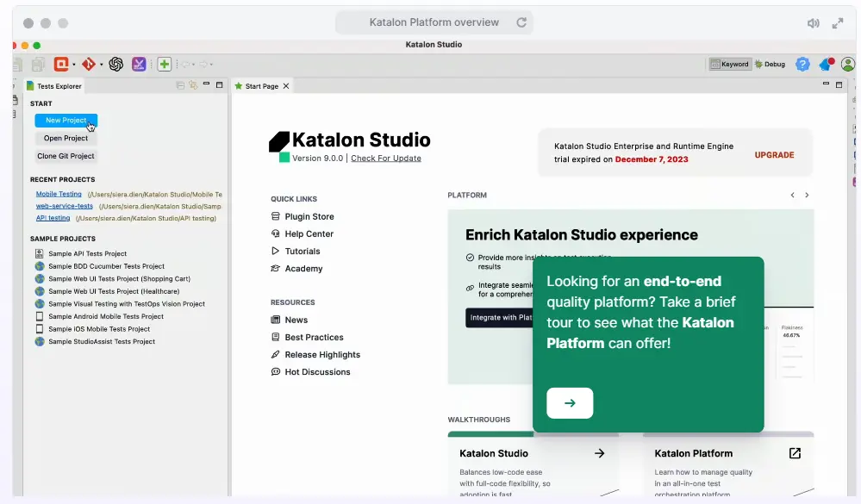Open the Help Center quick link

pyautogui.click(x=303, y=233)
